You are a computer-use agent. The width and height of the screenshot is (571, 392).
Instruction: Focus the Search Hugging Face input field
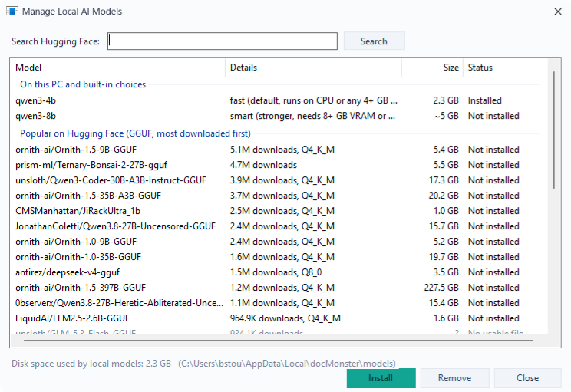click(x=222, y=41)
